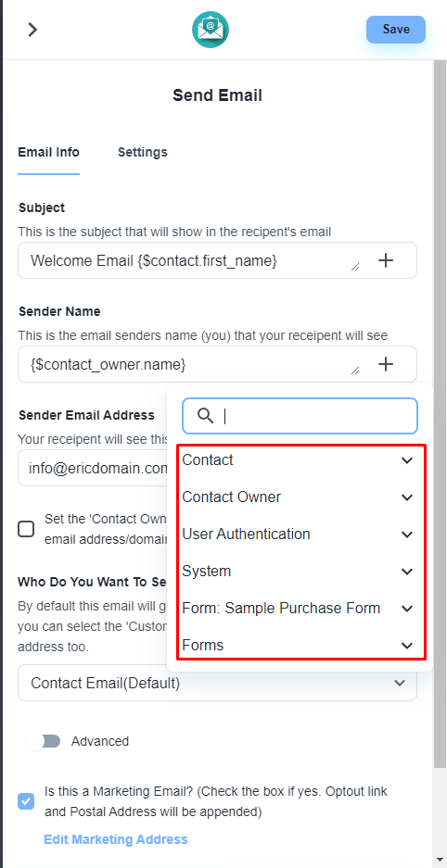The image size is (447, 868).
Task: Check the 'Set the Contact Owner' checkbox
Action: pos(26,529)
